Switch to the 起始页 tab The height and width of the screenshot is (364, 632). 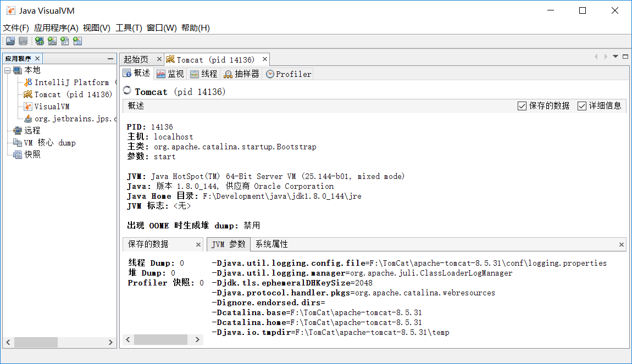(x=137, y=60)
